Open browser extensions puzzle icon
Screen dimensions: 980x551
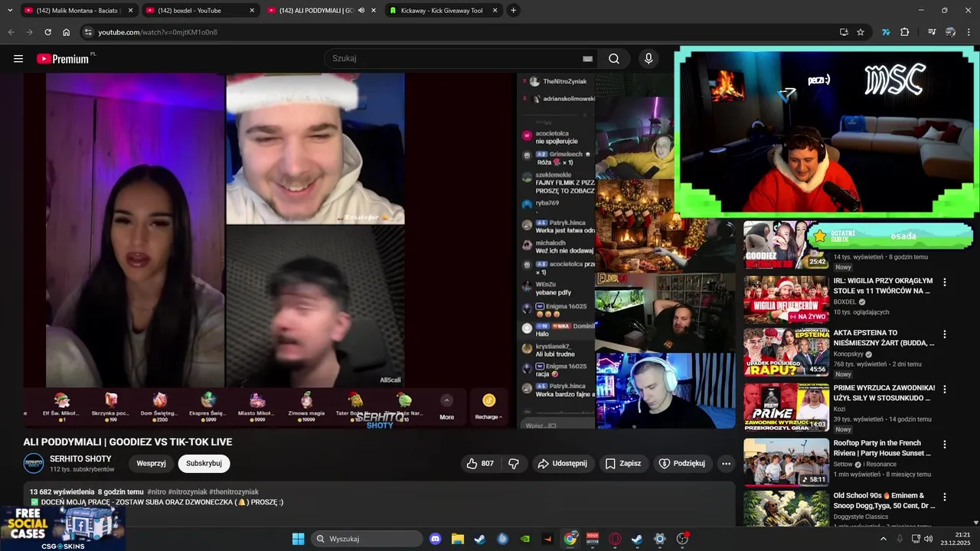[905, 32]
